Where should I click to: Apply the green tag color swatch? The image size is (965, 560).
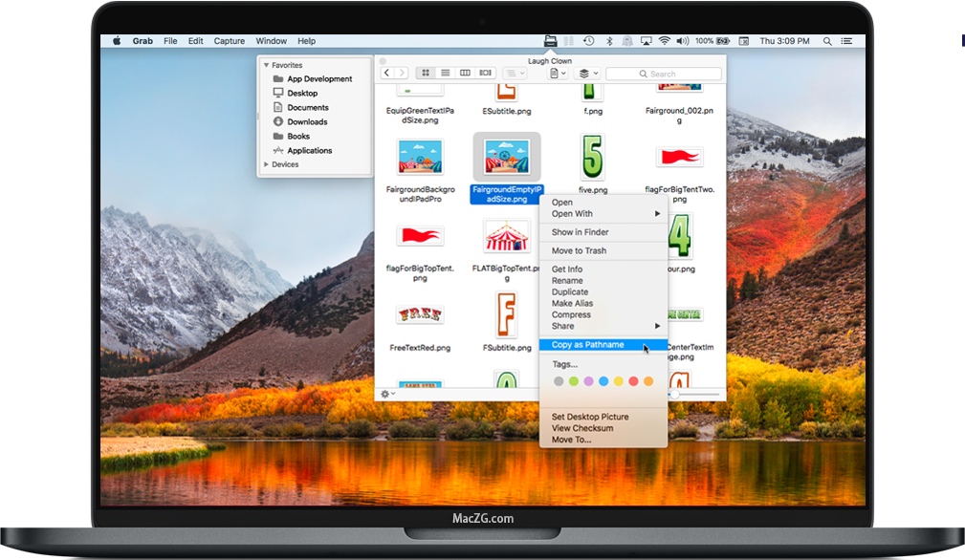574,381
